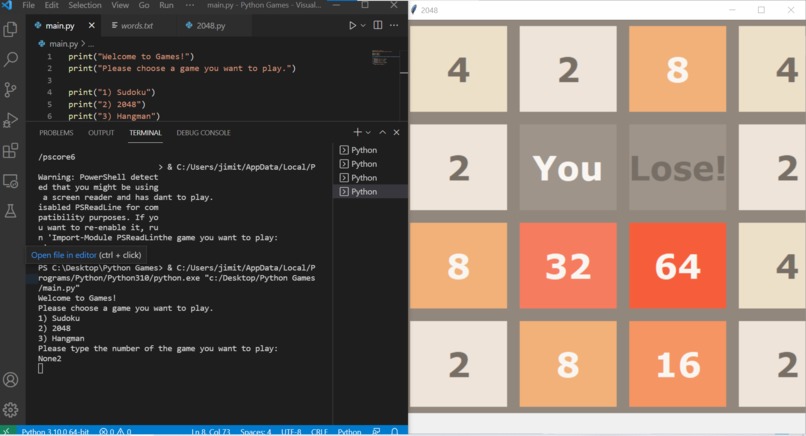Go to line via Ln 8, Col 73

coord(211,431)
